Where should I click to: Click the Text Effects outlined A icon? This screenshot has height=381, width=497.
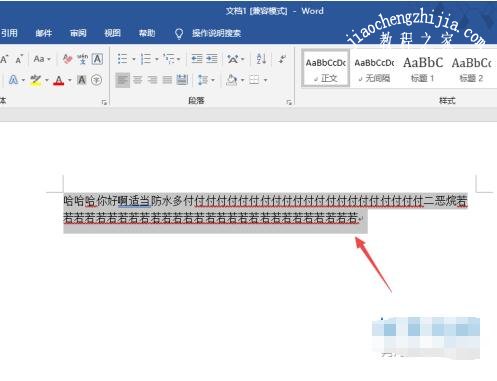tap(13, 80)
